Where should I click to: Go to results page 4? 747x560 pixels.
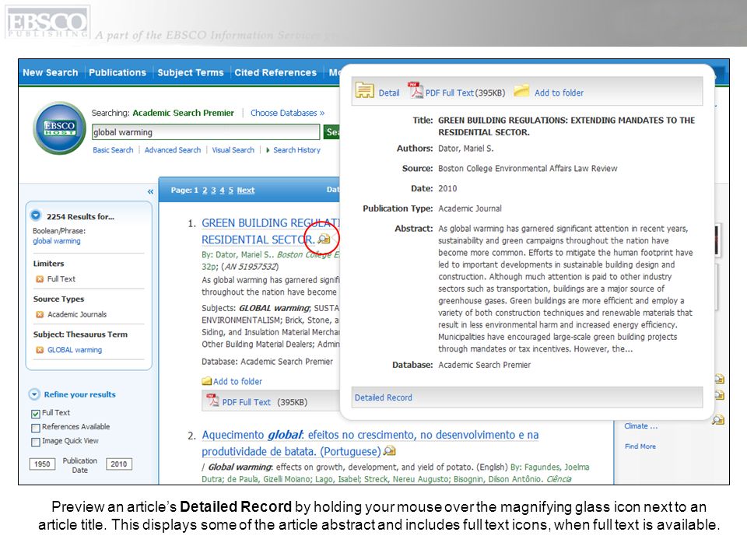(x=222, y=191)
